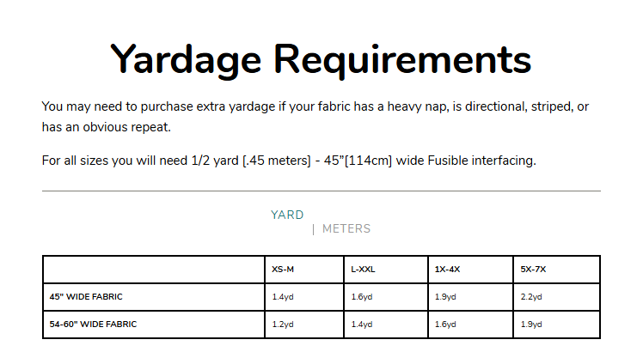Click the Fusible interfacing requirement sentence
This screenshot has width=643, height=364.
point(289,161)
